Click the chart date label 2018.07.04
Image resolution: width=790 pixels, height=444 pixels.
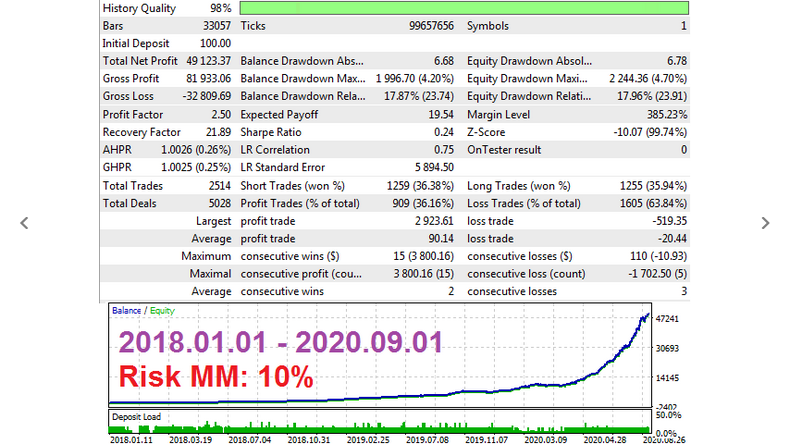(x=249, y=439)
